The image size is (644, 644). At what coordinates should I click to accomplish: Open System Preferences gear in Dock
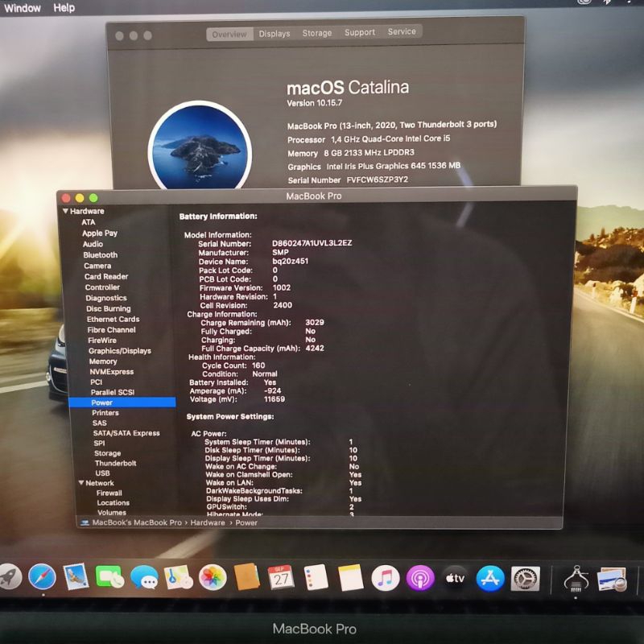tap(525, 578)
